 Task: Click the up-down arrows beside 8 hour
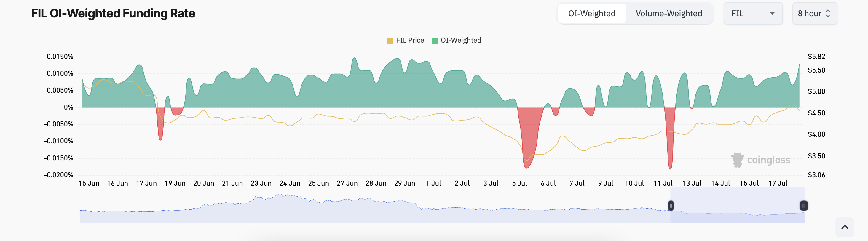[828, 13]
